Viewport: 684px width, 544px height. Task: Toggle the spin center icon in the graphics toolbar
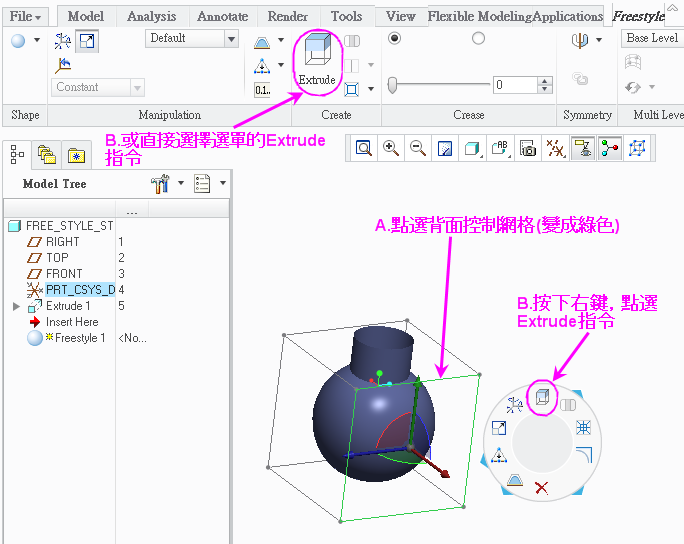tap(609, 148)
